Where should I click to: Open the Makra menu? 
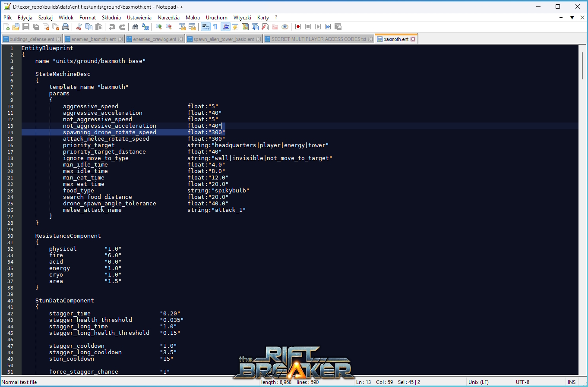193,18
